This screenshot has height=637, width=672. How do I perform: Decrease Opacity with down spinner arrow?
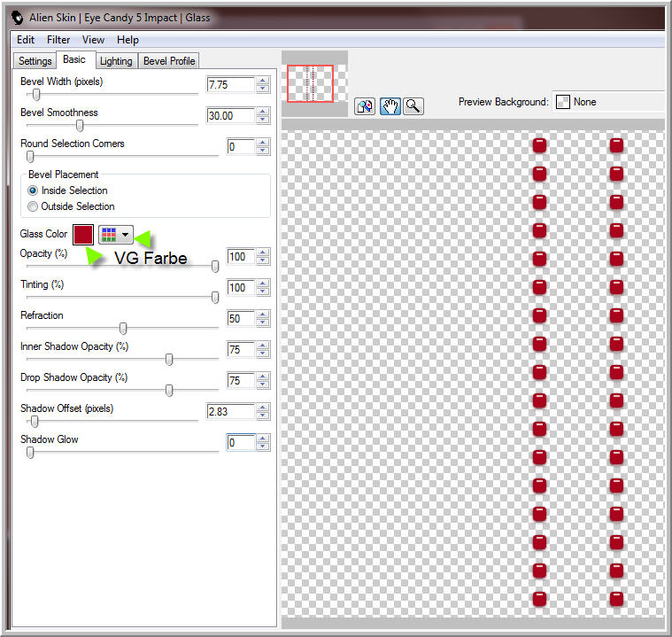(x=263, y=260)
